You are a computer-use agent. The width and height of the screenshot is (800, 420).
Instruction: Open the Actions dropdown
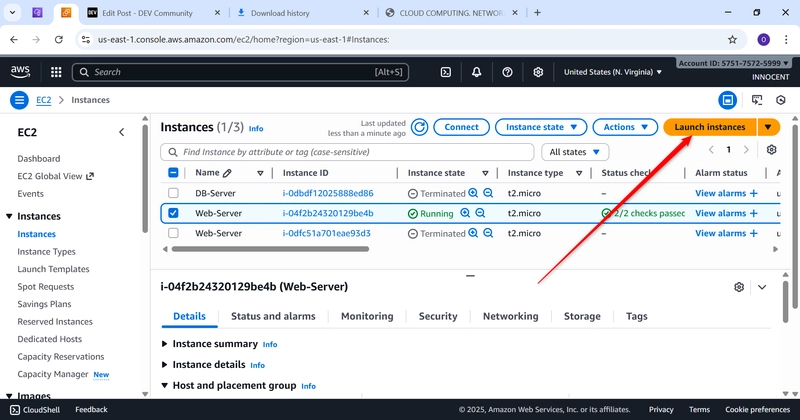pos(626,127)
